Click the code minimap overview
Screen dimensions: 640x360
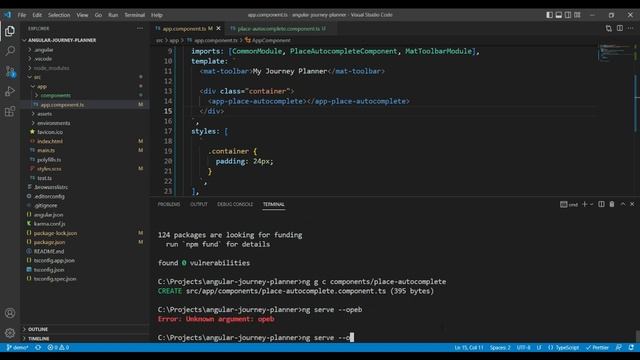616,53
